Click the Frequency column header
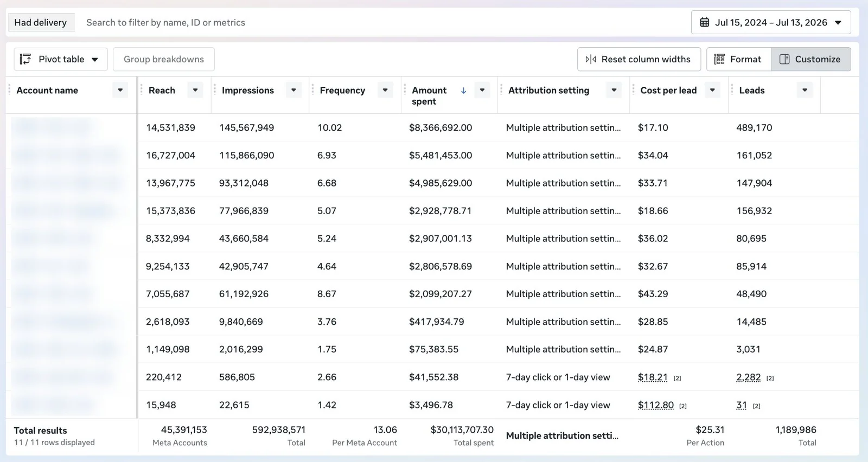 coord(342,90)
